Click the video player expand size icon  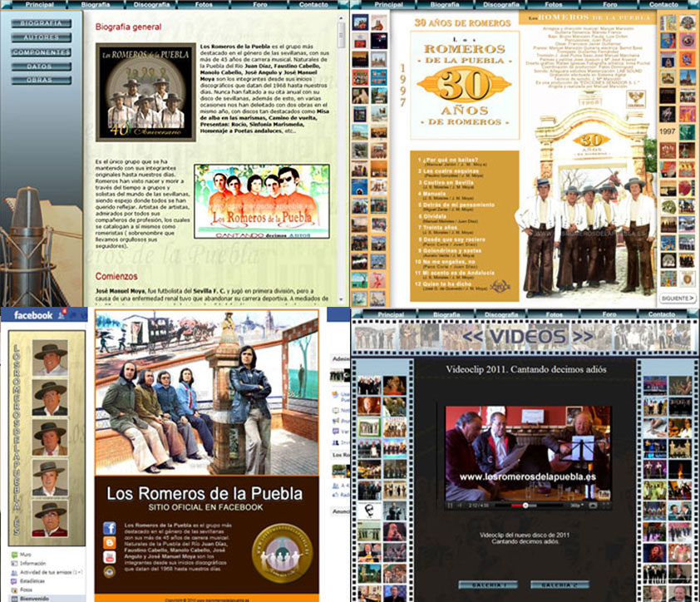click(593, 506)
